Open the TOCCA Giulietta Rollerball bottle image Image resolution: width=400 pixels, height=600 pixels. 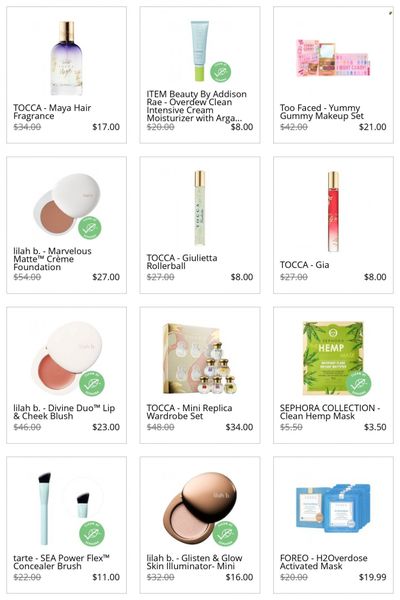(x=200, y=208)
